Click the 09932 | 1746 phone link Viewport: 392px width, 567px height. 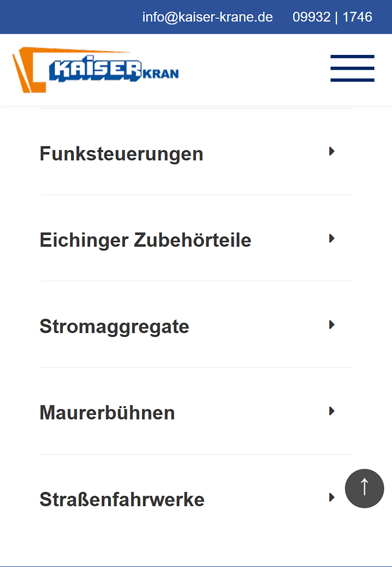[332, 17]
